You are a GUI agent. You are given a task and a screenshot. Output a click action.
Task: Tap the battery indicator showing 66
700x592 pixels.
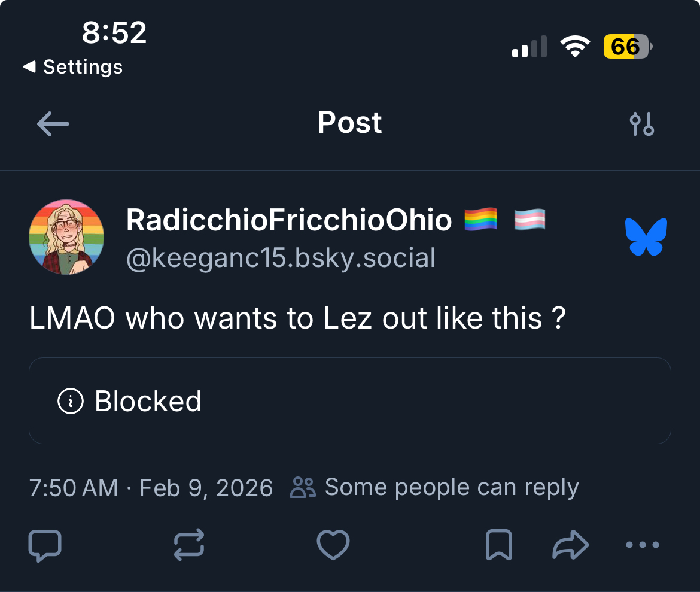coord(626,47)
